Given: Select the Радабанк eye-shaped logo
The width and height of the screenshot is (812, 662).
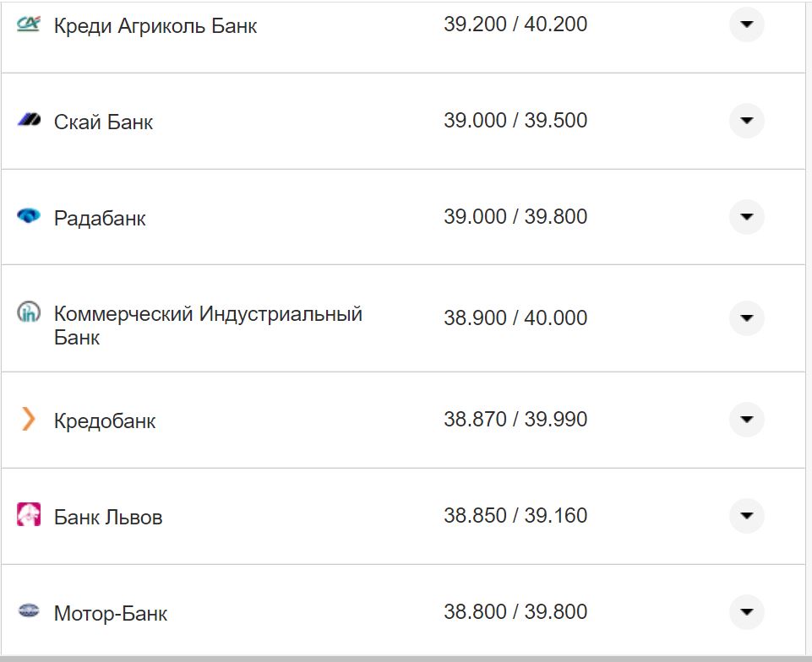Looking at the screenshot, I should (x=30, y=217).
